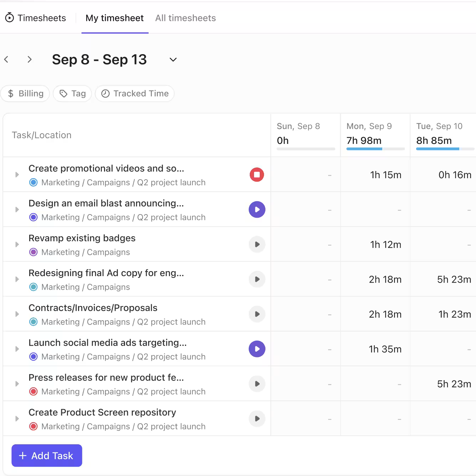Viewport: 476px width, 476px height.
Task: Click the Add Task button
Action: point(47,455)
